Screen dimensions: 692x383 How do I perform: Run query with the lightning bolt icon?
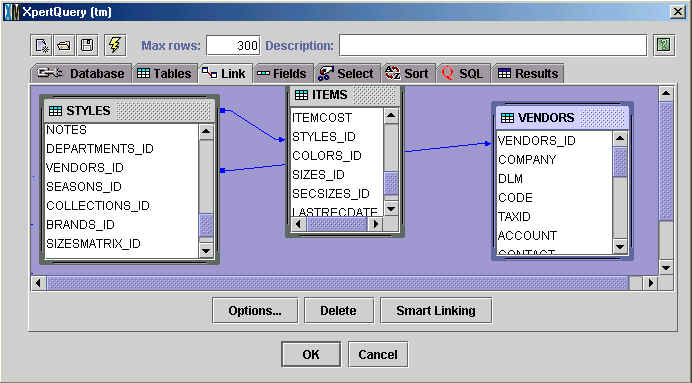[115, 45]
